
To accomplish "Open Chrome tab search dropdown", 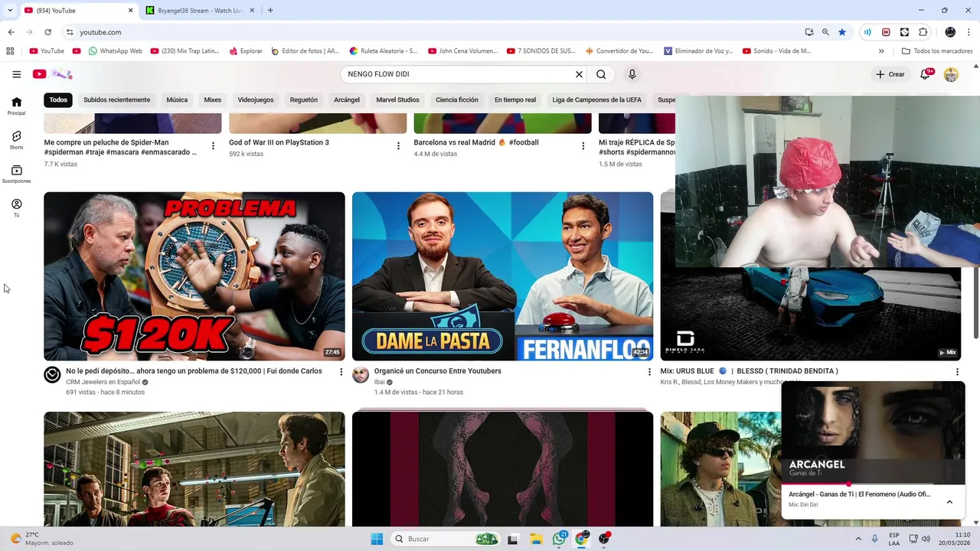I will [10, 11].
